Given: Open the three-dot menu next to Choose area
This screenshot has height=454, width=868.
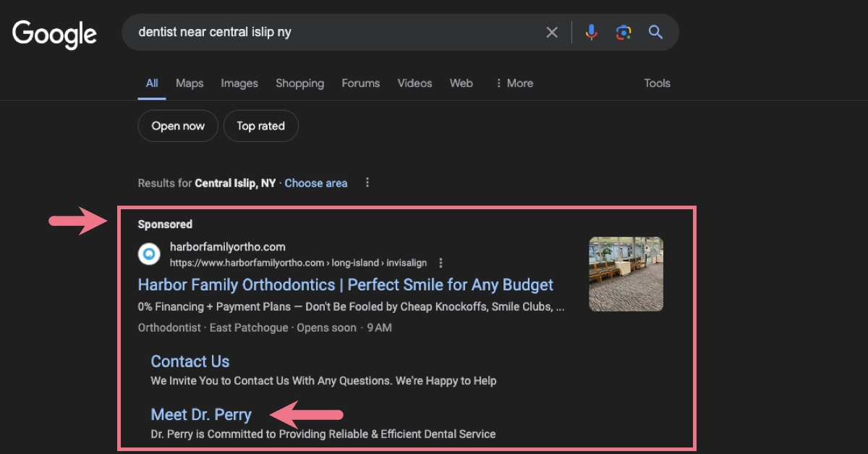Looking at the screenshot, I should [x=367, y=182].
